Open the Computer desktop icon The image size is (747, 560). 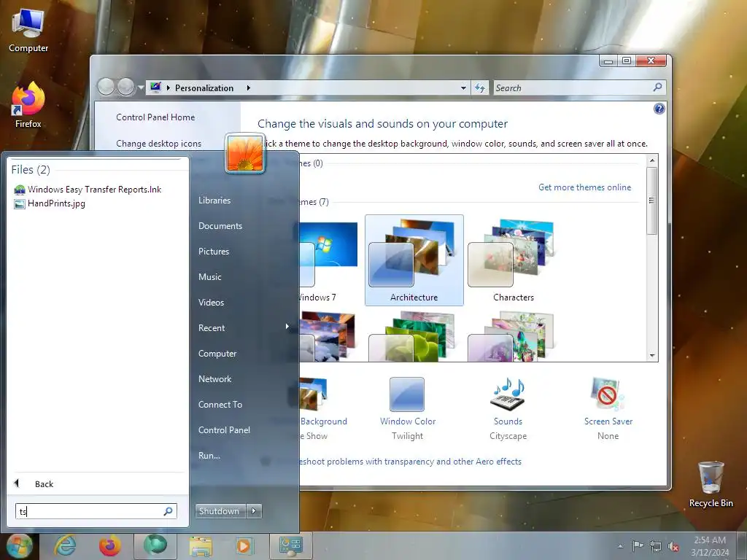point(28,31)
